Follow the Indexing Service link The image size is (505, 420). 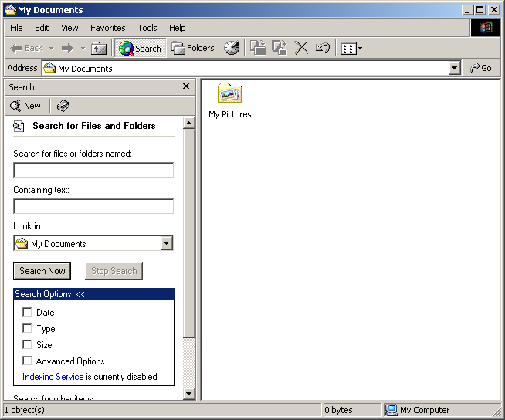click(x=53, y=378)
